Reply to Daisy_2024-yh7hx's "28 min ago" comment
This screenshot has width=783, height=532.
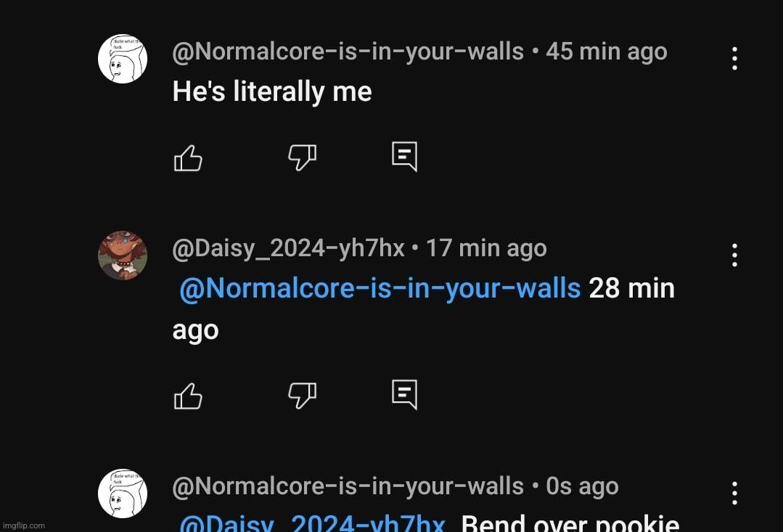404,394
